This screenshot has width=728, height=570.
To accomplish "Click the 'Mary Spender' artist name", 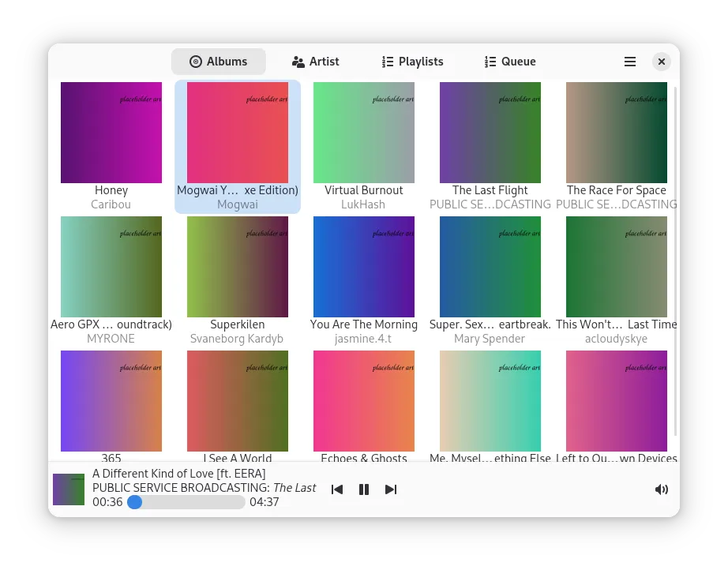I will click(490, 339).
